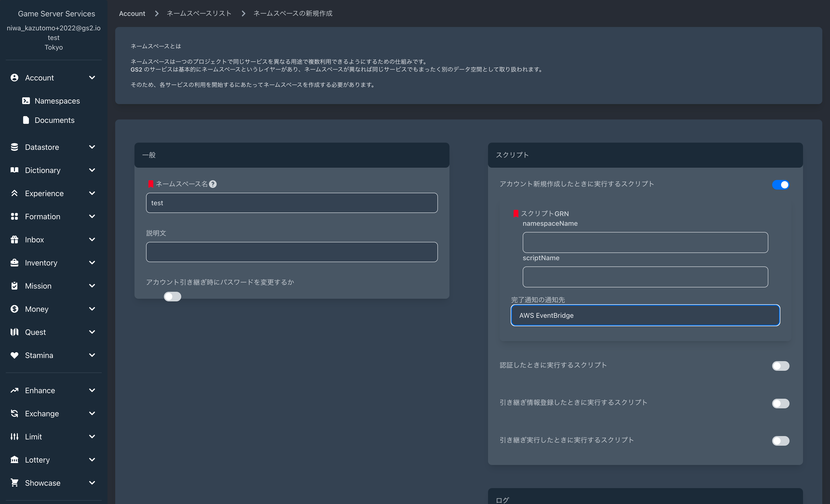Click the Tokyo region label
Viewport: 830px width, 504px height.
(54, 47)
